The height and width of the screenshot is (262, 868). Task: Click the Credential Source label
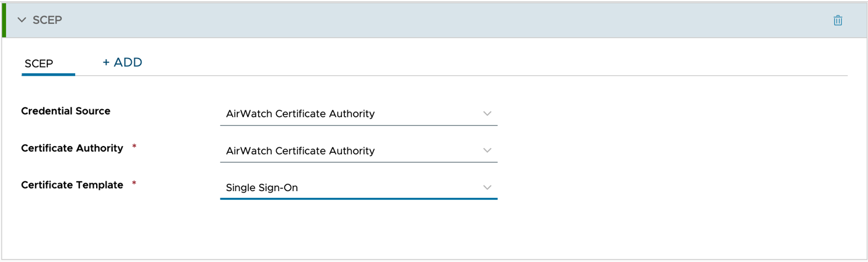(x=65, y=111)
